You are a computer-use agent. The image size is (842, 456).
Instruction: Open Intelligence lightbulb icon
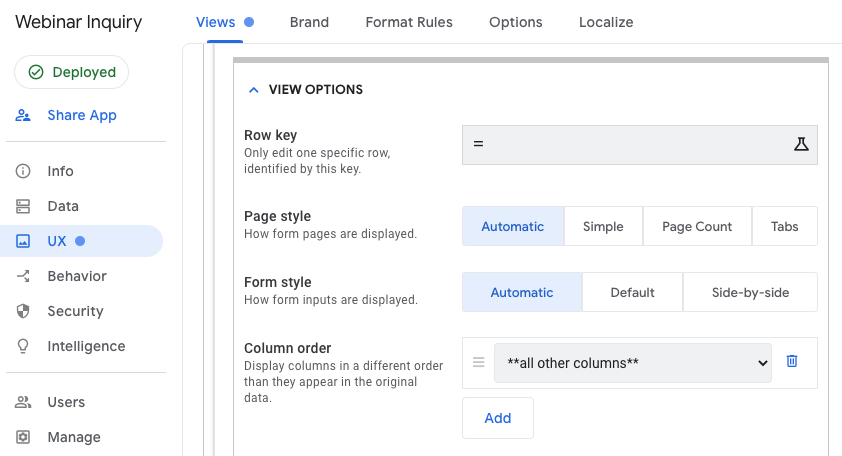coord(23,346)
